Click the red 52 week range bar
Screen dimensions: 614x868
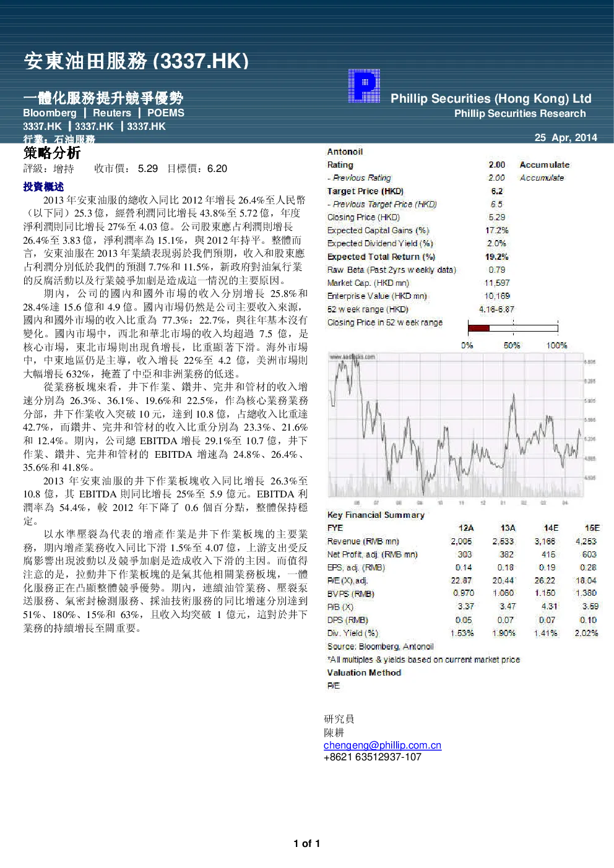coord(479,328)
